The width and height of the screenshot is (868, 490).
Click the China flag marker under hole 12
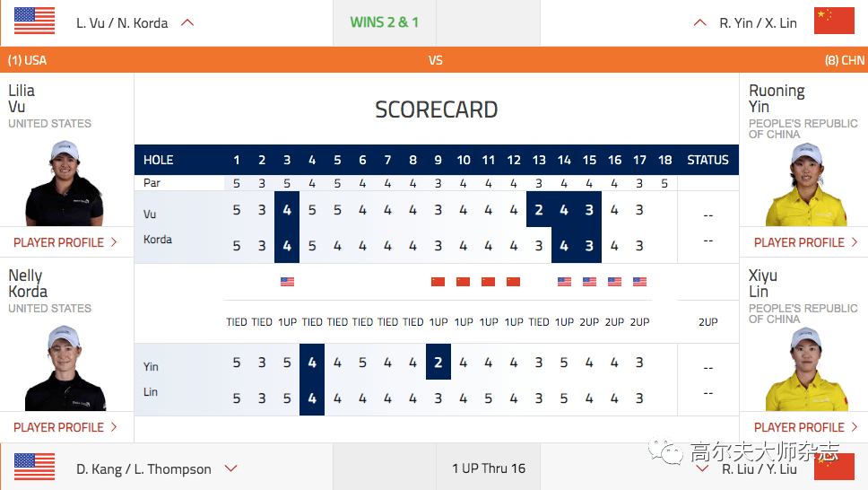(x=513, y=282)
